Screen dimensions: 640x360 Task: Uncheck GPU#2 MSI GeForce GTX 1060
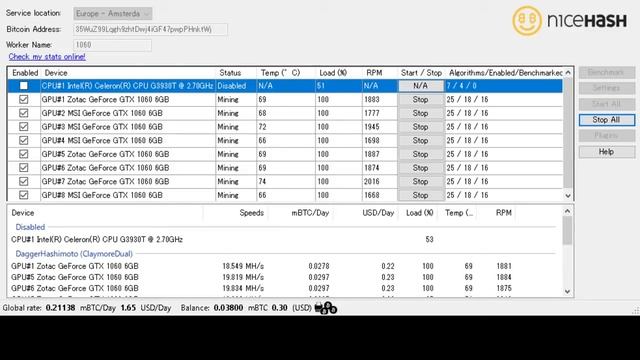pyautogui.click(x=24, y=113)
